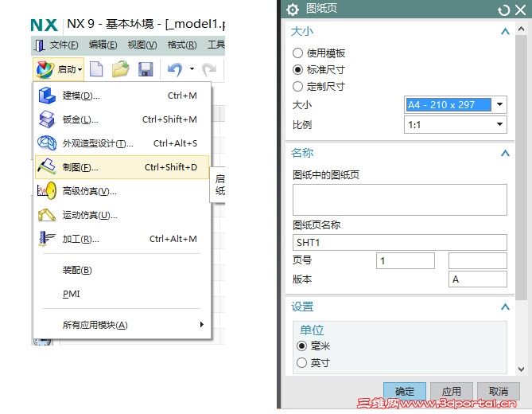Click the dialog scrollbar up arrow
Image resolution: width=532 pixels, height=414 pixels.
[x=521, y=29]
